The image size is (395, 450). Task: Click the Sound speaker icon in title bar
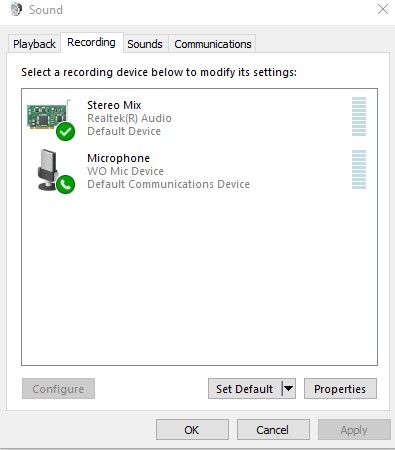coord(16,10)
